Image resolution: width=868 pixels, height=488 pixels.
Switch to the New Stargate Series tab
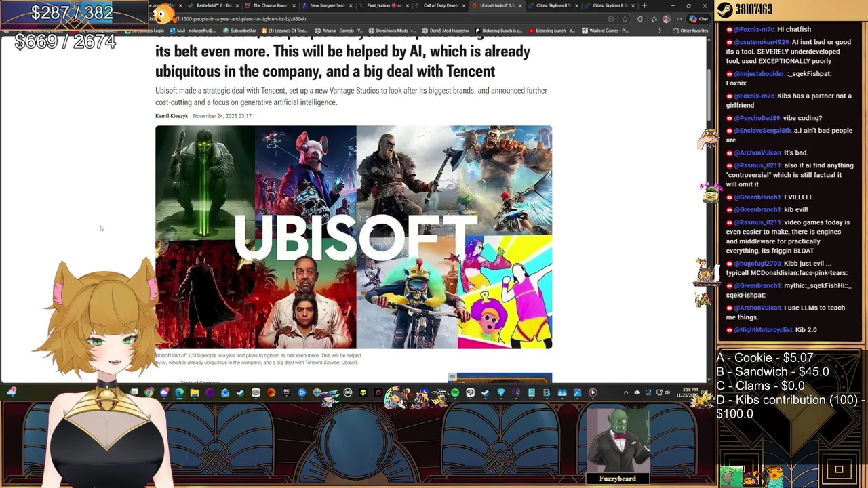point(327,5)
